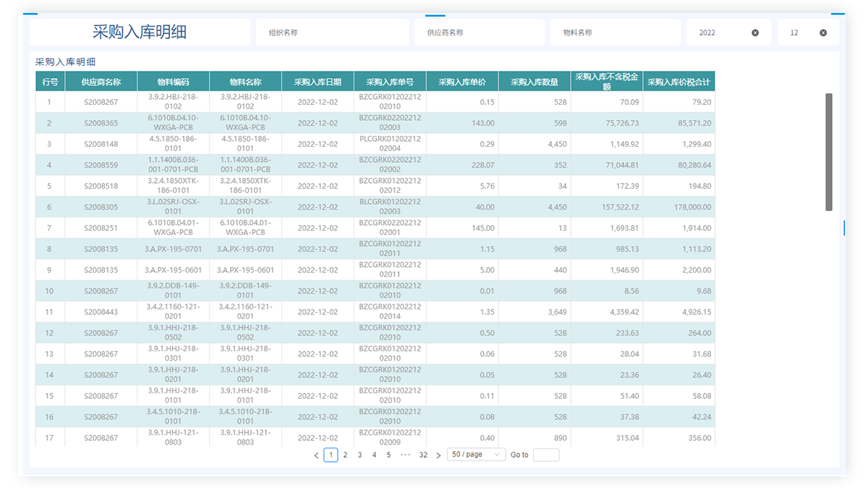868x488 pixels.
Task: Click the 采购入库日期 column header
Action: point(318,82)
